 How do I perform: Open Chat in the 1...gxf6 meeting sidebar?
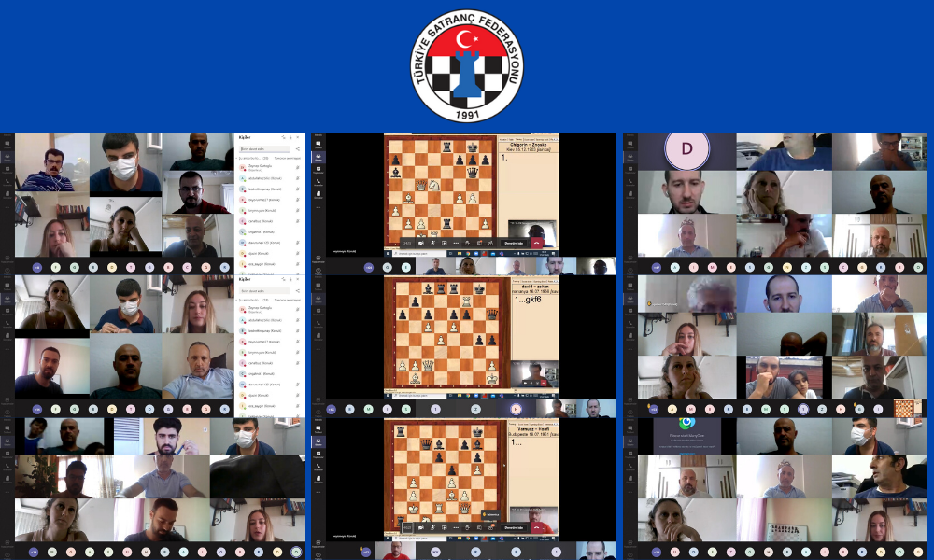(x=318, y=286)
